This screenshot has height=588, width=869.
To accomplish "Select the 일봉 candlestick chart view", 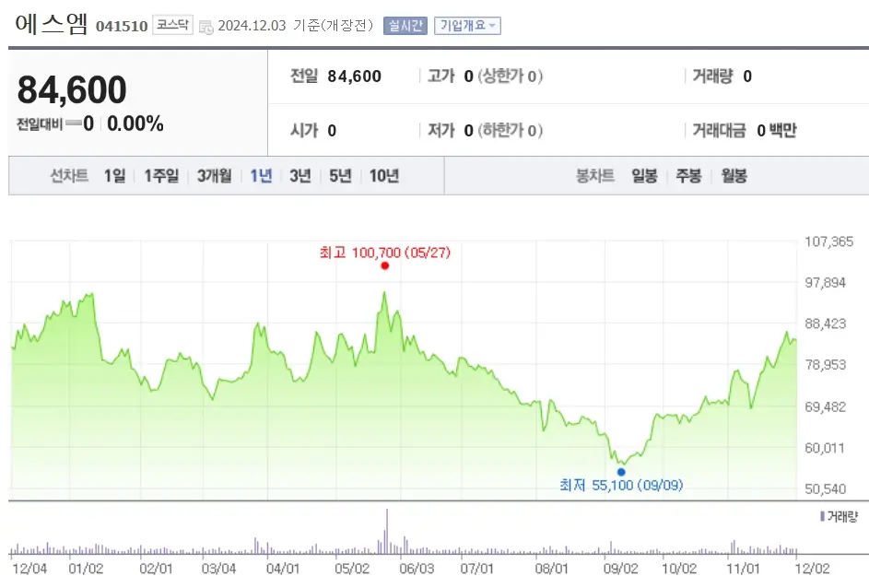I will click(x=643, y=174).
